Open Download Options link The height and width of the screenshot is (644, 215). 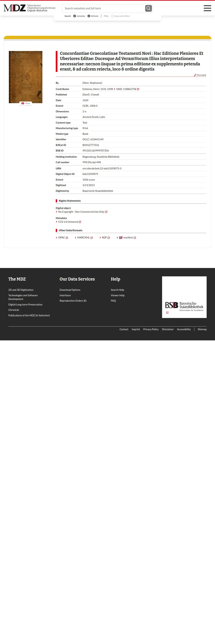click(70, 290)
